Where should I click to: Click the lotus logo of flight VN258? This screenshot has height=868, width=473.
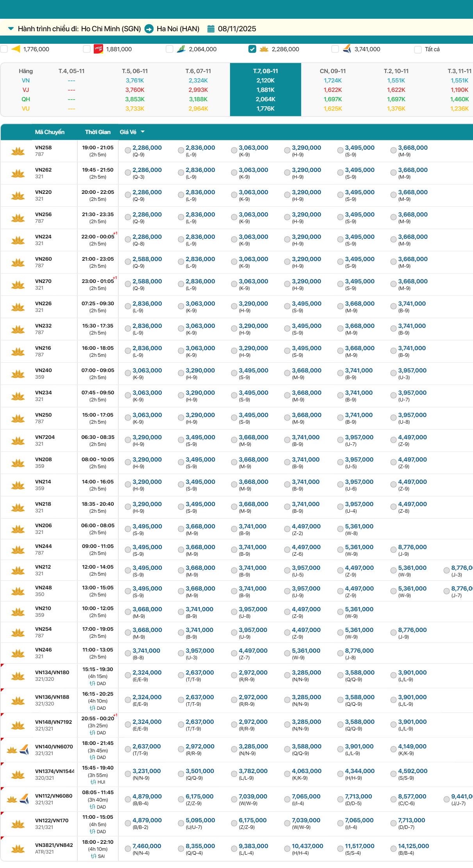(x=18, y=151)
